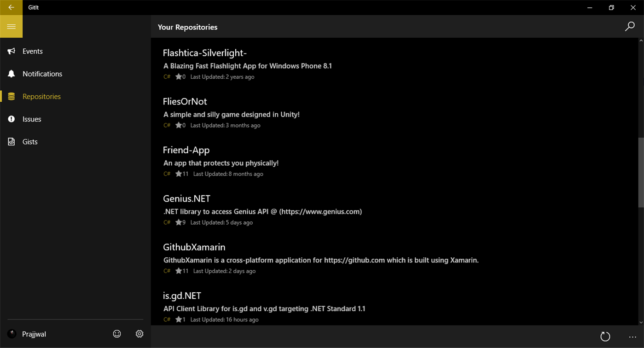Click the search magnifier icon
644x348 pixels.
click(x=629, y=26)
